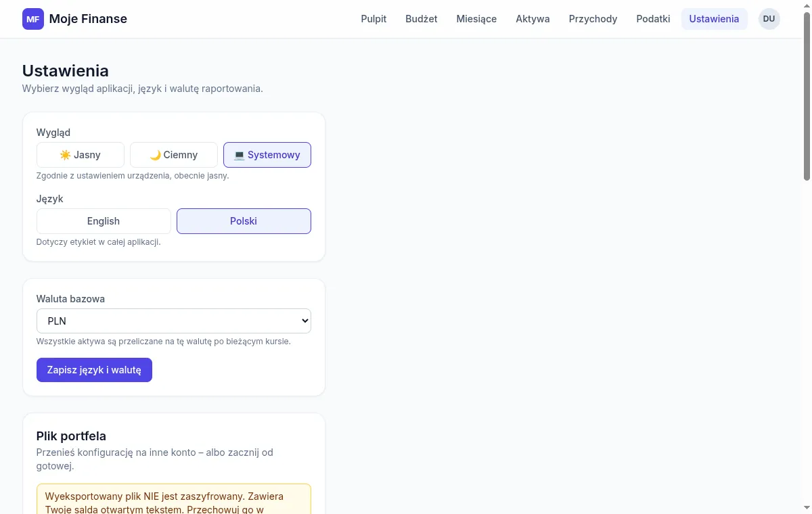Click the 'Wybierz wygląd aplikacji' subtitle
Screen dimensions: 812x514
[142, 89]
